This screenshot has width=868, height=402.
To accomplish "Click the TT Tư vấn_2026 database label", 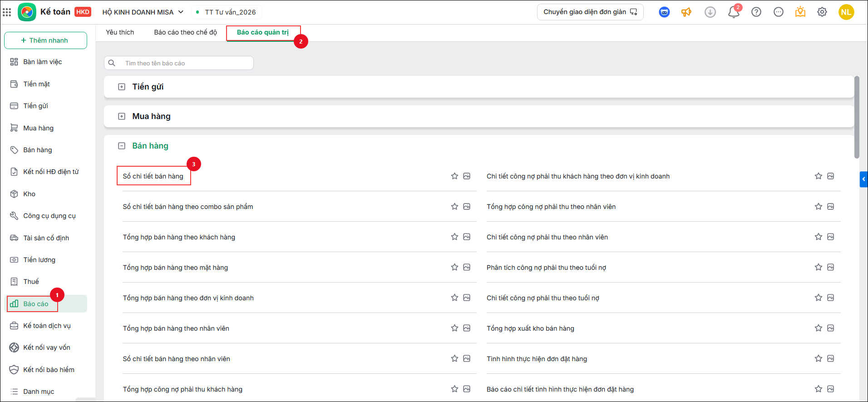I will tap(230, 12).
